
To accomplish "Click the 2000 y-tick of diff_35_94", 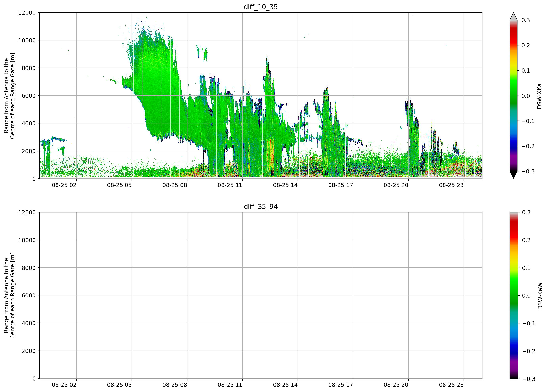I will [29, 351].
